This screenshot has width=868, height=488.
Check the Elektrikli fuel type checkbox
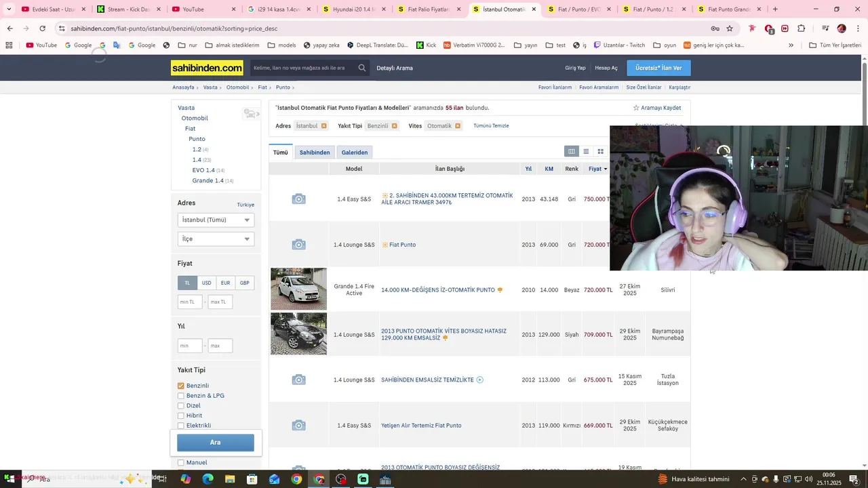tap(181, 426)
